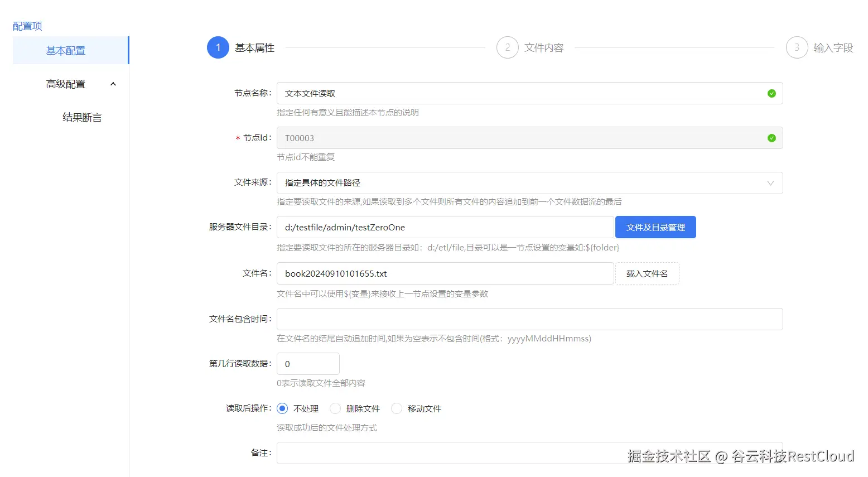Click the step 2 circle icon
868x477 pixels.
pyautogui.click(x=508, y=47)
